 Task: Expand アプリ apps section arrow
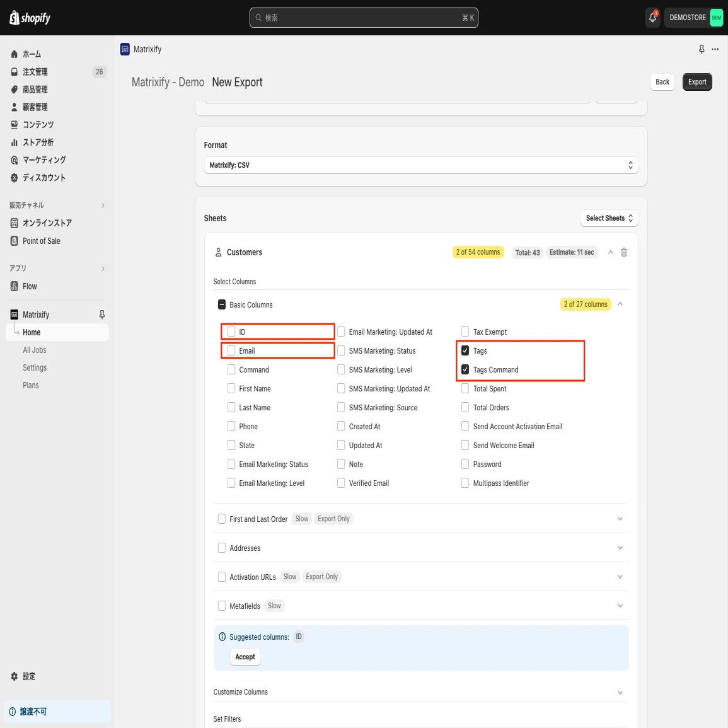click(103, 269)
